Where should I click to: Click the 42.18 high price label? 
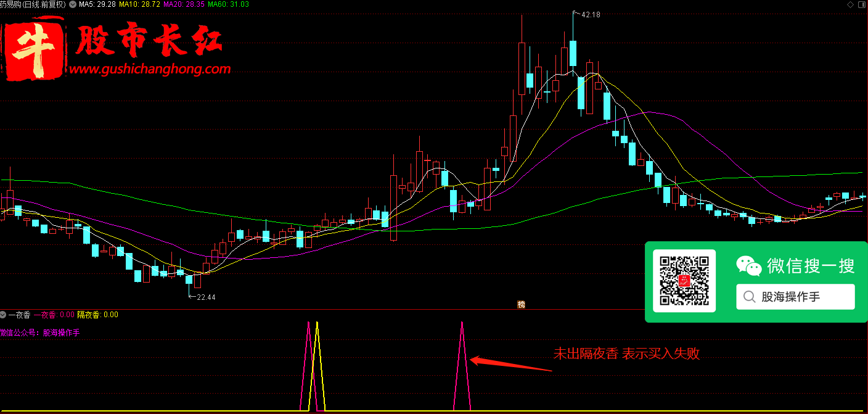coord(590,14)
